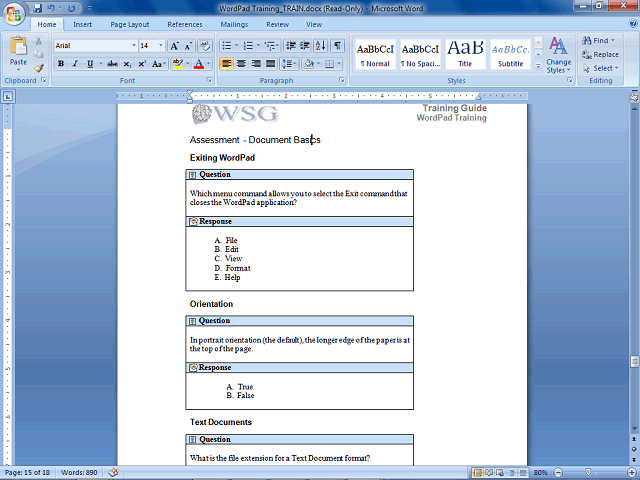Screen dimensions: 640x480
Task: Open Word Help question mark
Action: click(633, 24)
